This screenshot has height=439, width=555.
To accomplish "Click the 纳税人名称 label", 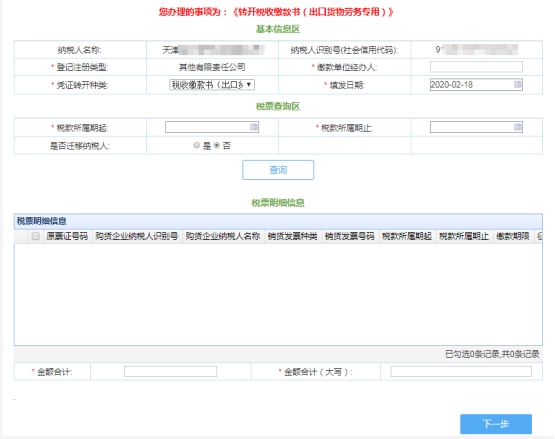I will pos(80,50).
